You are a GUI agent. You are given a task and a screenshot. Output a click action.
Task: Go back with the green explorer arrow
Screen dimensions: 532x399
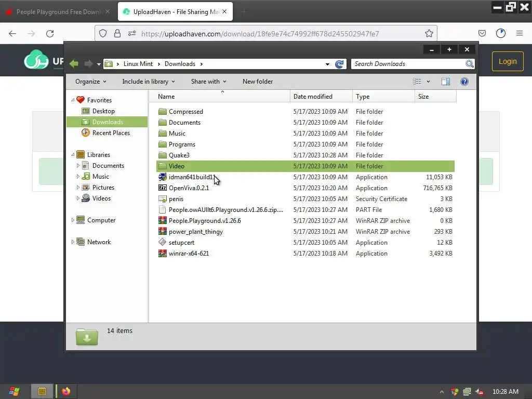[x=74, y=64]
